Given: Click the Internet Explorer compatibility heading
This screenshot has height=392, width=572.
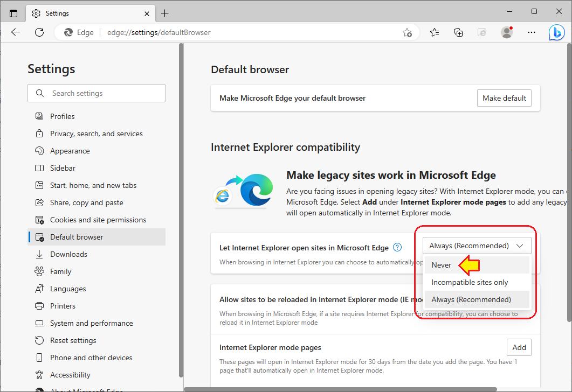Looking at the screenshot, I should [x=285, y=147].
